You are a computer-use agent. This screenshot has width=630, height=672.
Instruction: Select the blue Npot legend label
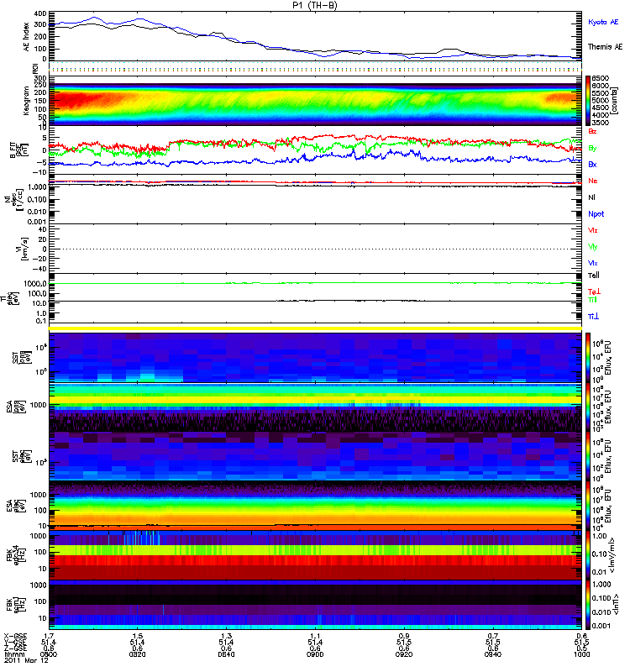click(596, 214)
